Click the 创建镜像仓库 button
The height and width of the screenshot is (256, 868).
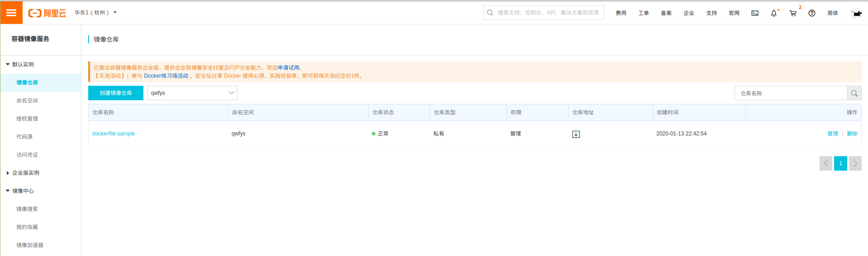click(116, 93)
